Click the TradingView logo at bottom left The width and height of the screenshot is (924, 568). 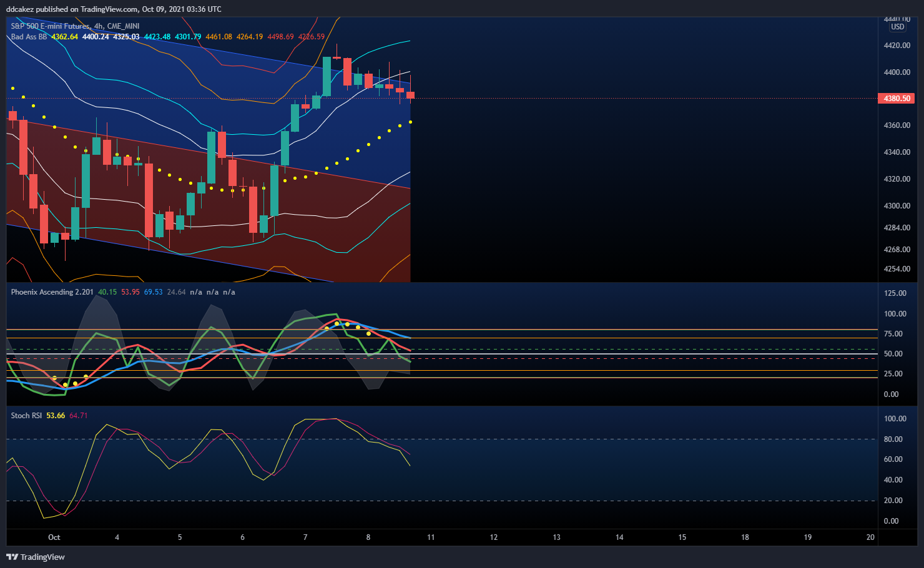[36, 557]
